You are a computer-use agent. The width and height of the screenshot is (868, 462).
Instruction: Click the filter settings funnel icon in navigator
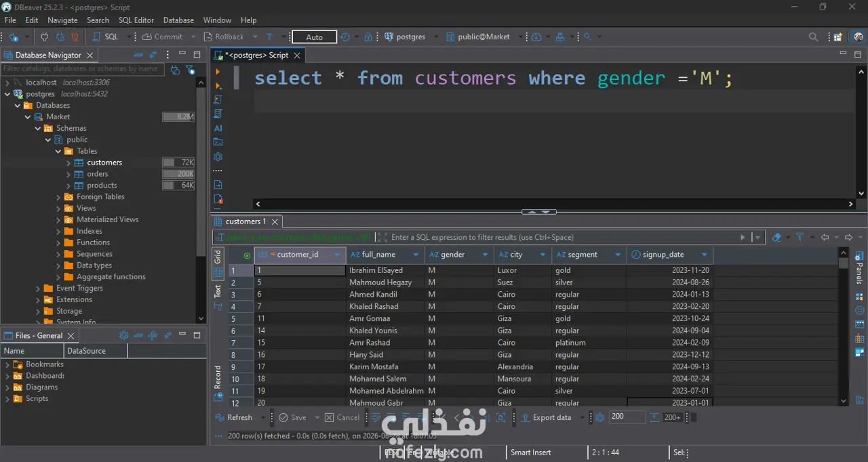point(191,69)
